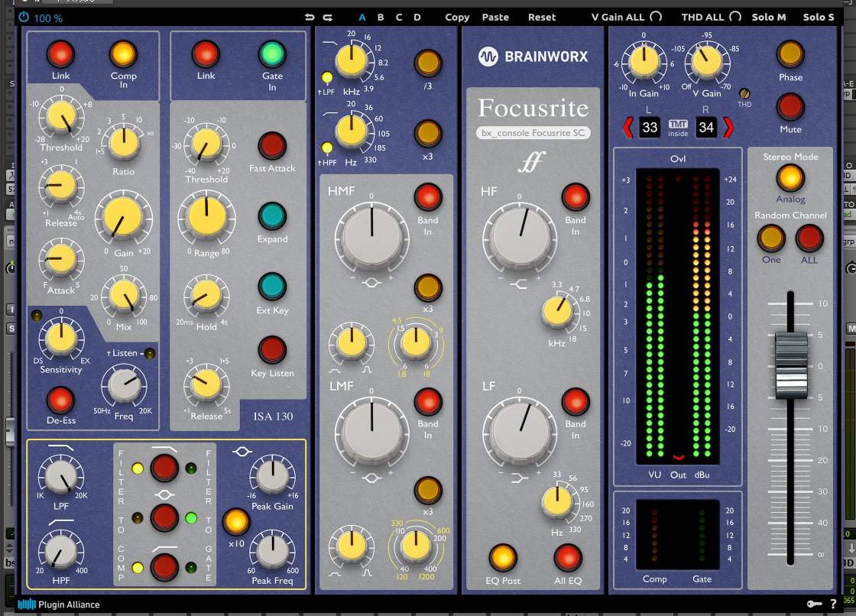Enable the Key Listen button
Screen dimensions: 856x616
click(272, 350)
